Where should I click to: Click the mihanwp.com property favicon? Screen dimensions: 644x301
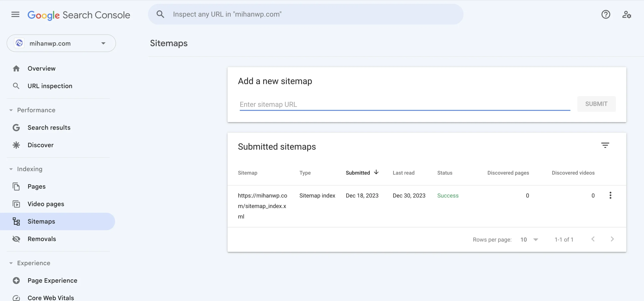(19, 43)
